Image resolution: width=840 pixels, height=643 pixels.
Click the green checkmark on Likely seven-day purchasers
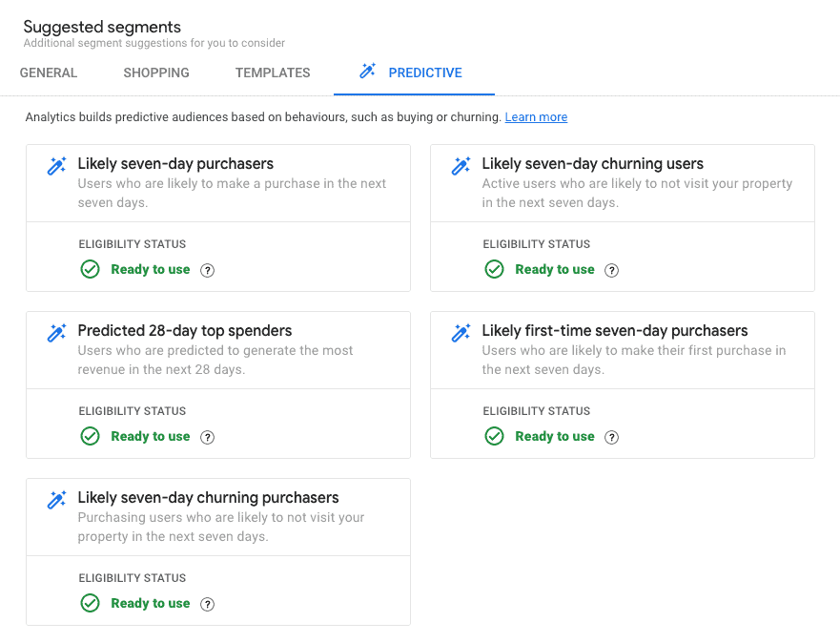click(90, 269)
